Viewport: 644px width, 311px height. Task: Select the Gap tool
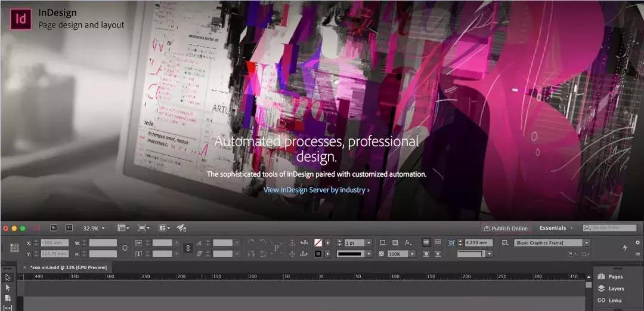coord(8,307)
